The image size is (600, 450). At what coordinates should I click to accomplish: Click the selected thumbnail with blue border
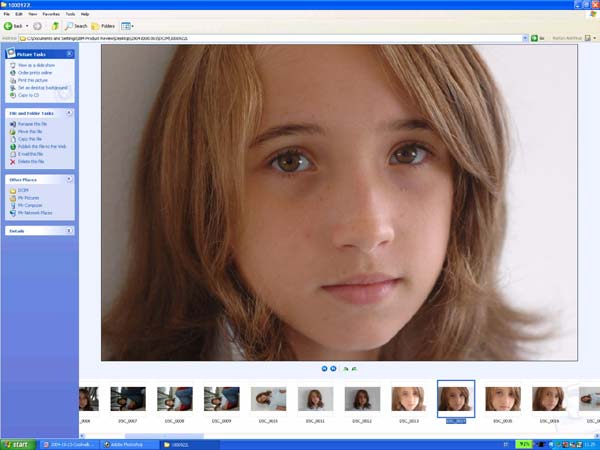[x=456, y=399]
